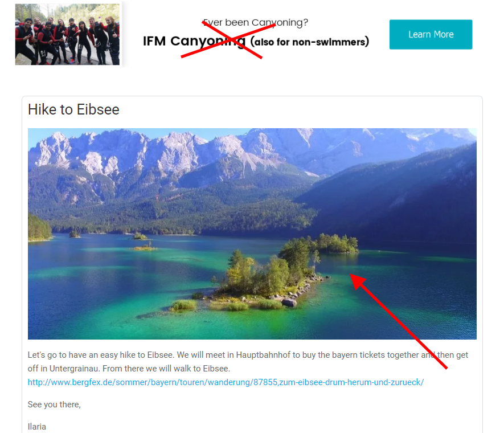
Task: Click the word "Hauptbahnhof" in the description
Action: point(263,355)
